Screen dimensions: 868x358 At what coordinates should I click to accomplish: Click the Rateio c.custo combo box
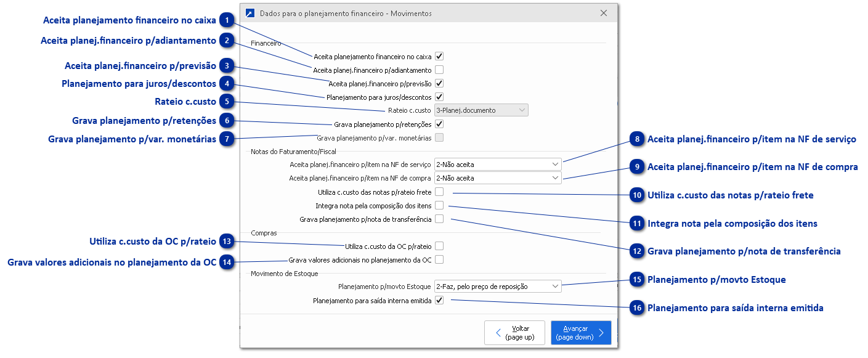(481, 110)
